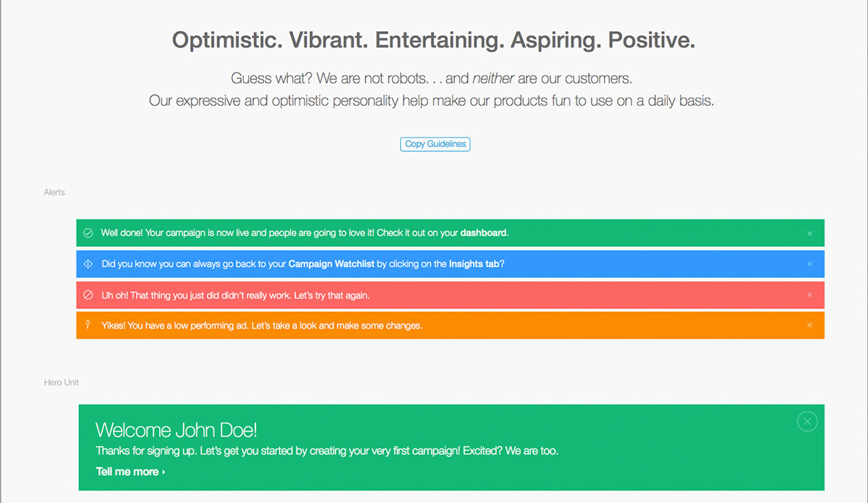
Task: Click the lightning icon in the orange alert
Action: [x=88, y=325]
